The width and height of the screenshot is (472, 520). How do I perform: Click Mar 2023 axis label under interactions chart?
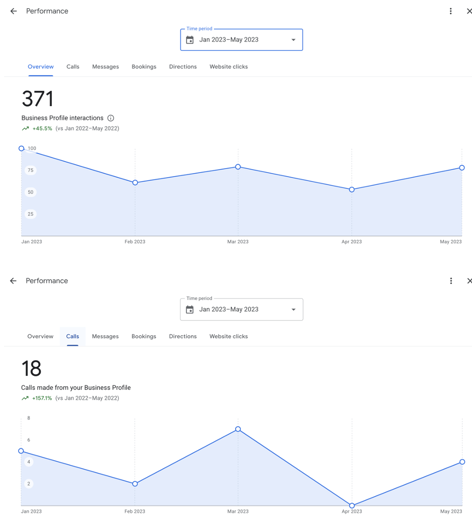point(238,242)
